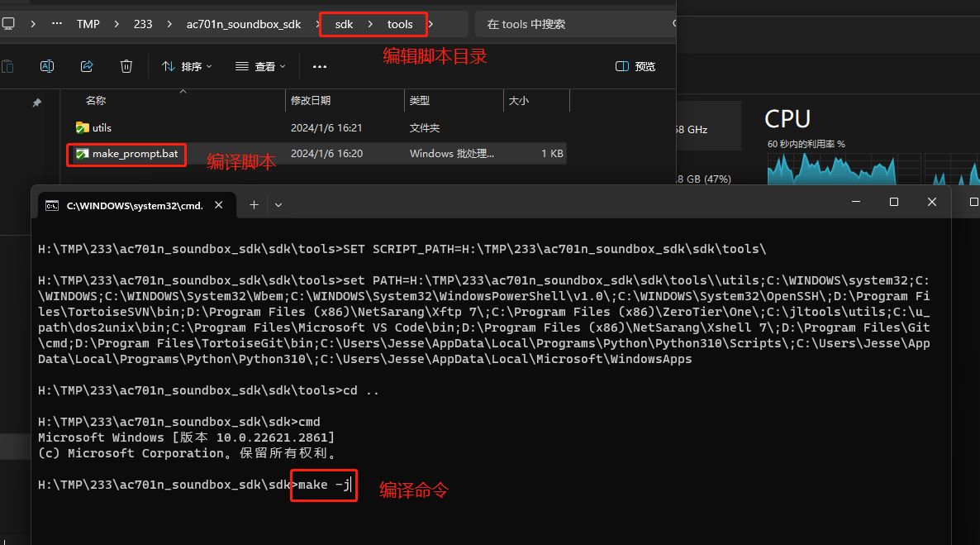Navigate to sdk in the breadcrumb
The height and width of the screenshot is (545, 980).
344,24
